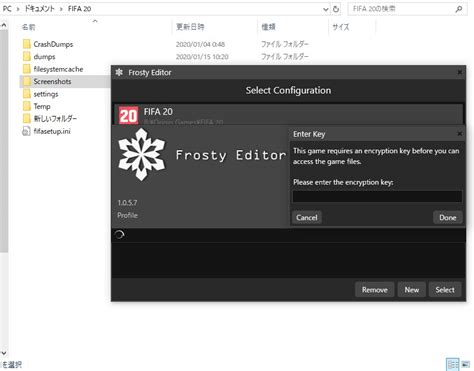Close the Frosty Editor window
This screenshot has height=371, width=474.
(460, 72)
